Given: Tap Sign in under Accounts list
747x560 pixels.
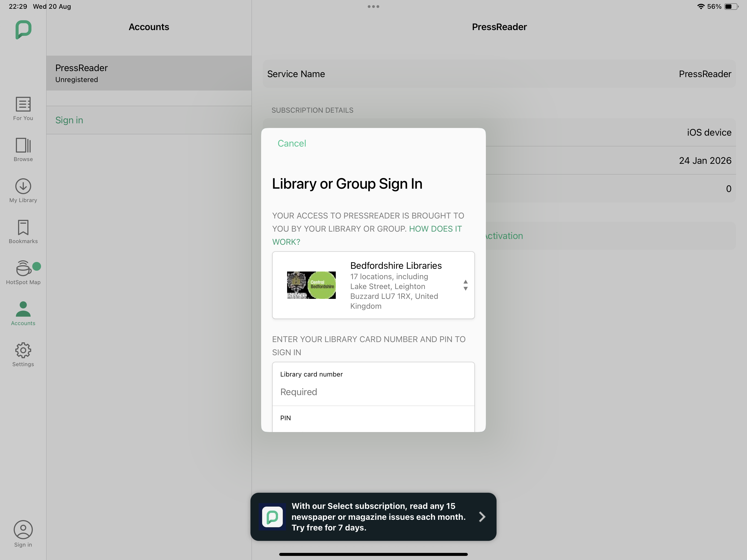Looking at the screenshot, I should [x=69, y=120].
